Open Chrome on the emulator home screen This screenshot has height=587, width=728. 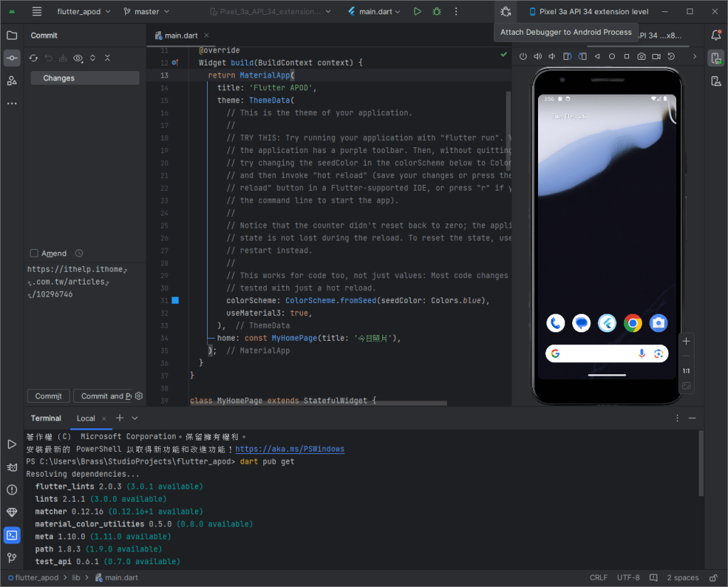[x=633, y=323]
